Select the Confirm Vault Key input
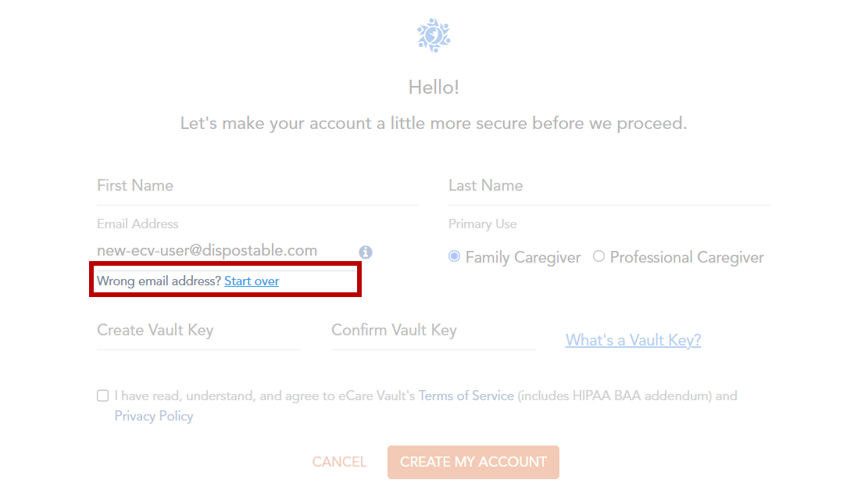Screen dimensions: 868x494 pyautogui.click(x=433, y=331)
